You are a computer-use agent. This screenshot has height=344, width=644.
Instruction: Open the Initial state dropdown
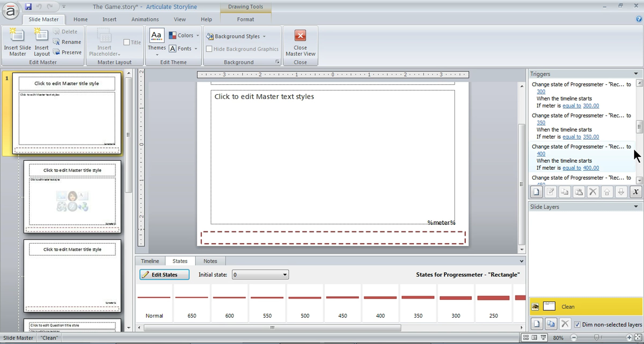pyautogui.click(x=285, y=275)
